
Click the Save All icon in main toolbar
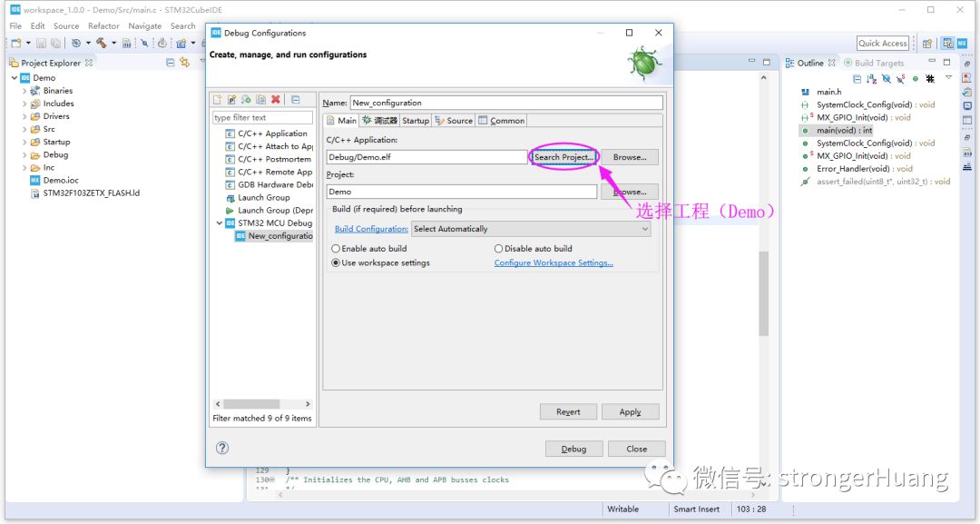click(55, 44)
